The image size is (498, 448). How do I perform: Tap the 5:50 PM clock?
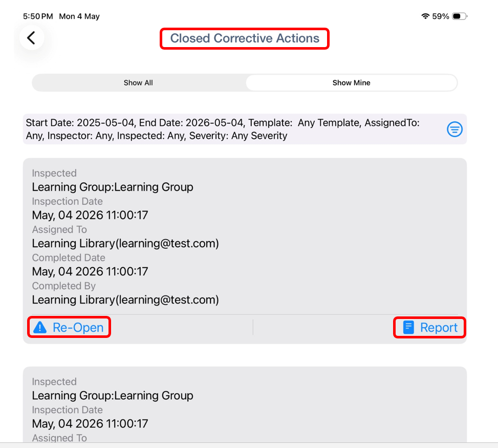(38, 16)
